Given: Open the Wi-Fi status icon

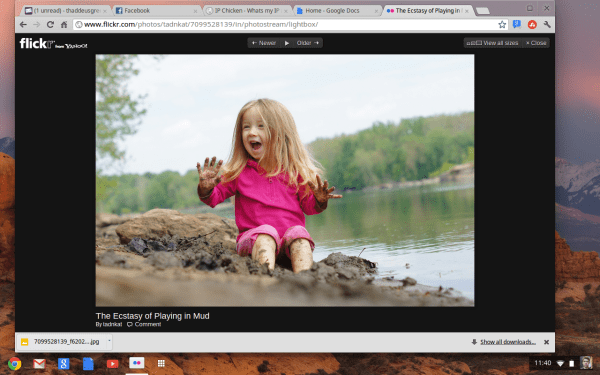Looking at the screenshot, I should (x=560, y=364).
